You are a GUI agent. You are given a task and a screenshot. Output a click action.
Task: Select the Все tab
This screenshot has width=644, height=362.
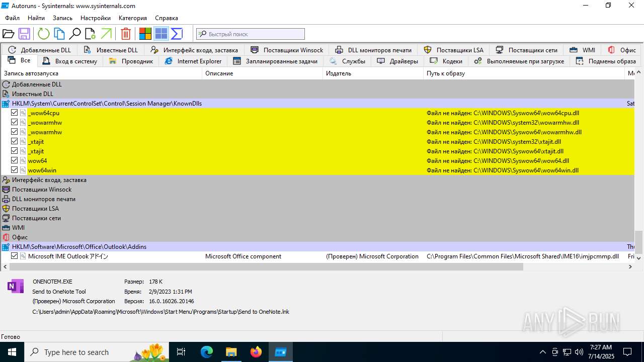coord(19,60)
